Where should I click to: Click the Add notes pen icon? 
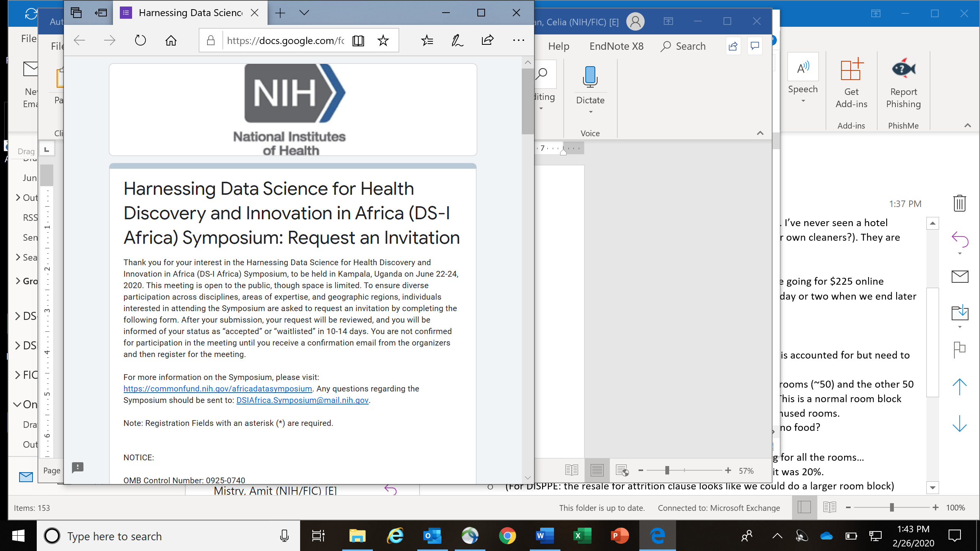coord(457,40)
